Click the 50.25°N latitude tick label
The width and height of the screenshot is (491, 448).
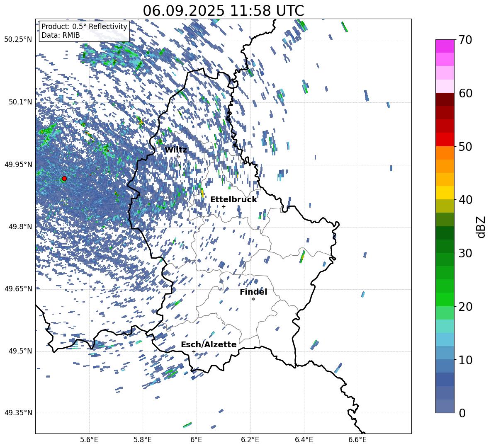pyautogui.click(x=18, y=40)
